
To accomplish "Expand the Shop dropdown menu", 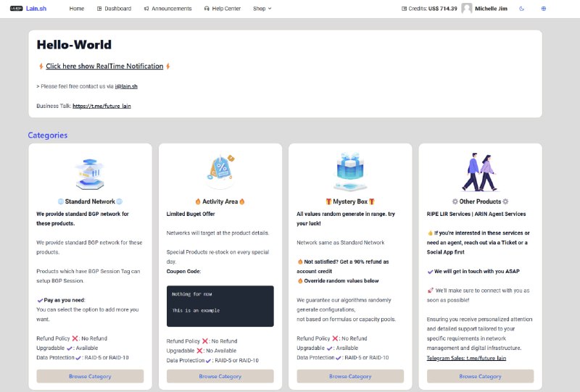I will [262, 9].
